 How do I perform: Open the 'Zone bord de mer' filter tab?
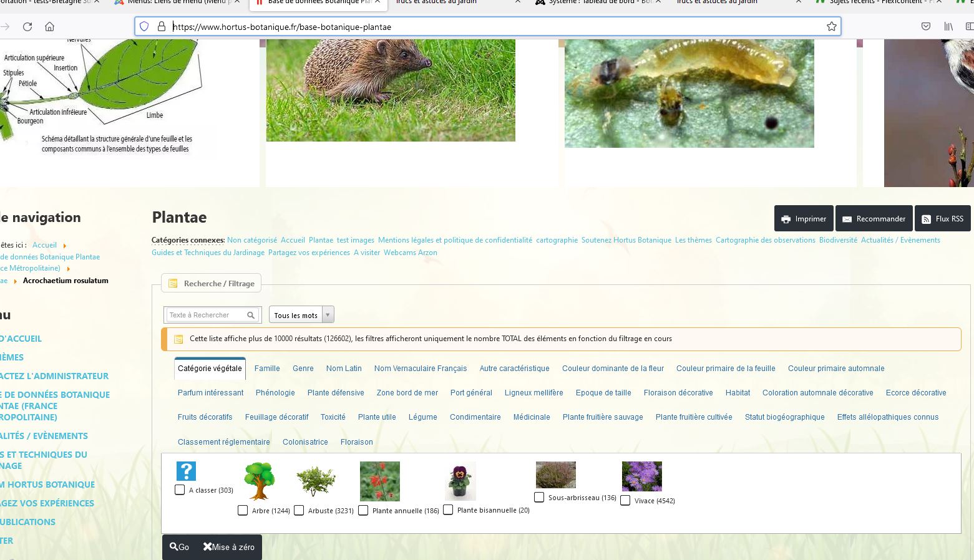[x=407, y=392]
